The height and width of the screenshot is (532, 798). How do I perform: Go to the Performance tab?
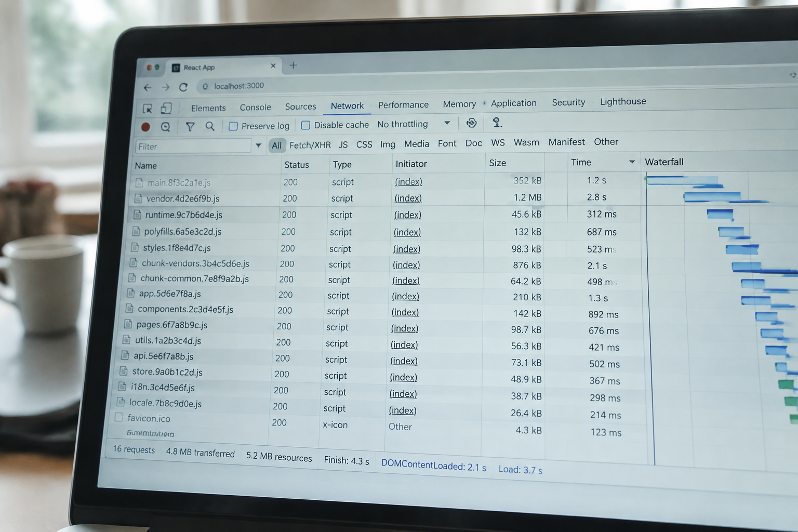(403, 105)
